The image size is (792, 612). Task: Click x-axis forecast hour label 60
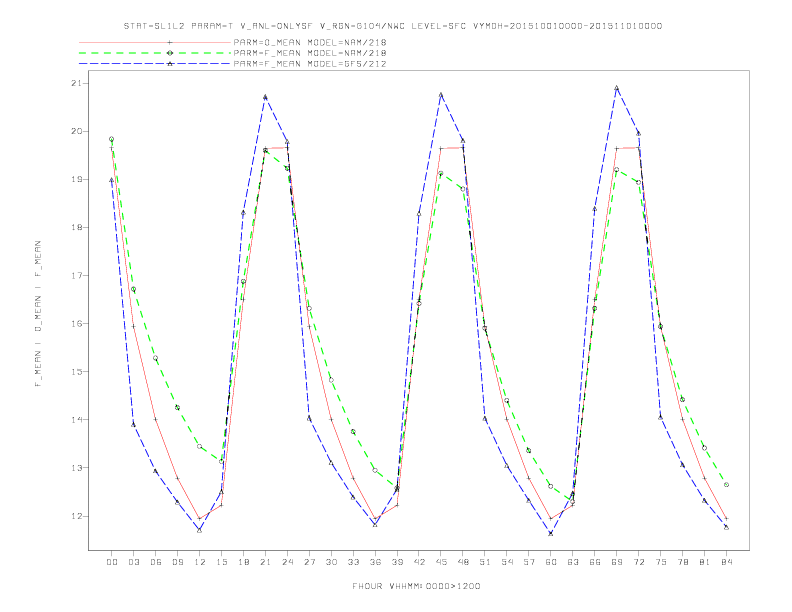tap(551, 562)
